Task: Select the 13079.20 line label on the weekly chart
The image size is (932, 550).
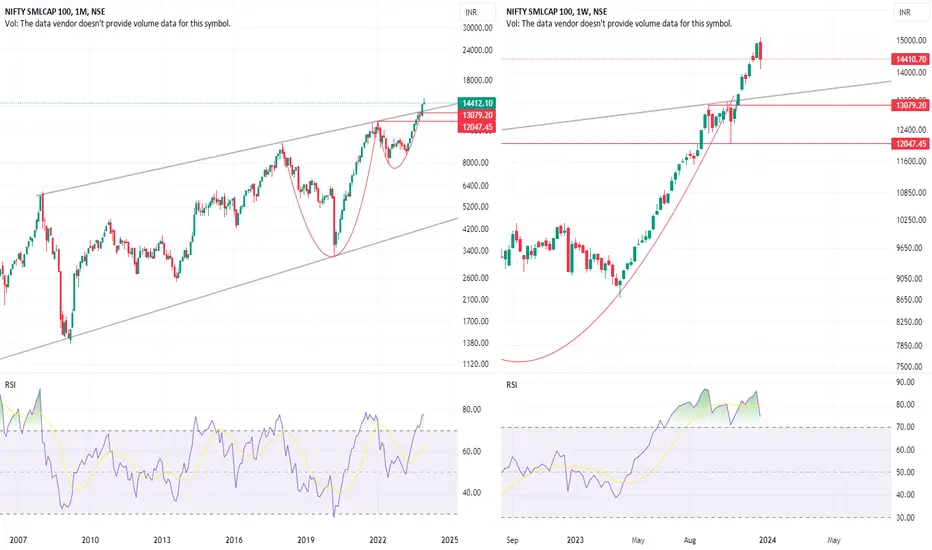Action: tap(911, 105)
